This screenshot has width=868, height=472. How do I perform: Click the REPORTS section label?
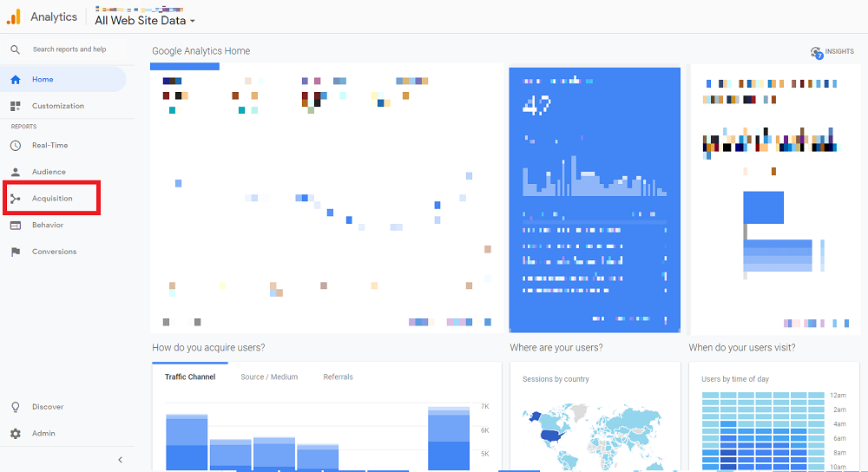[23, 127]
